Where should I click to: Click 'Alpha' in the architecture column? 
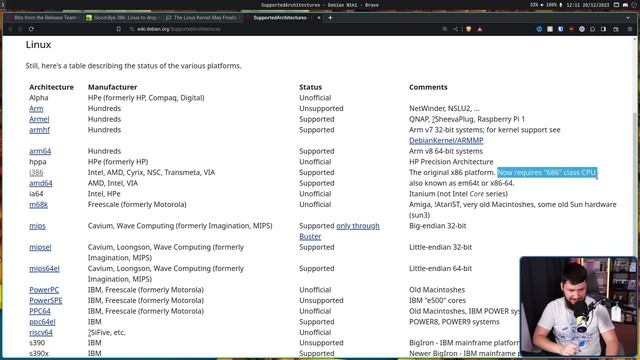point(39,98)
